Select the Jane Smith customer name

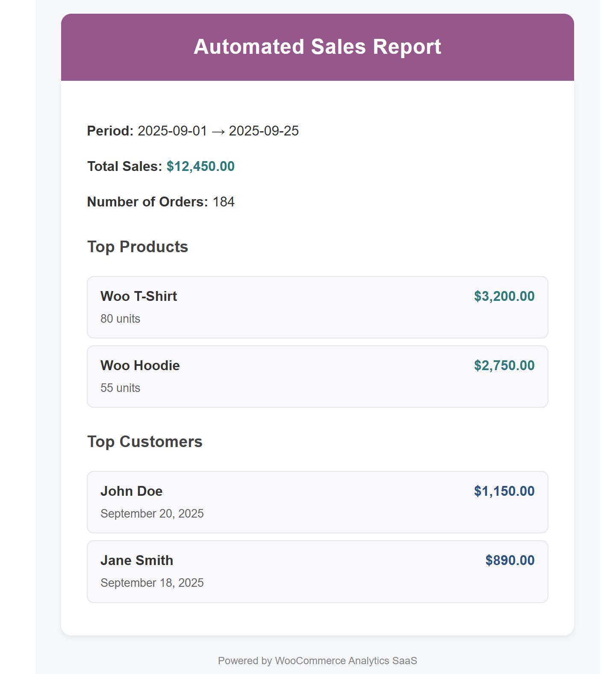pos(137,560)
